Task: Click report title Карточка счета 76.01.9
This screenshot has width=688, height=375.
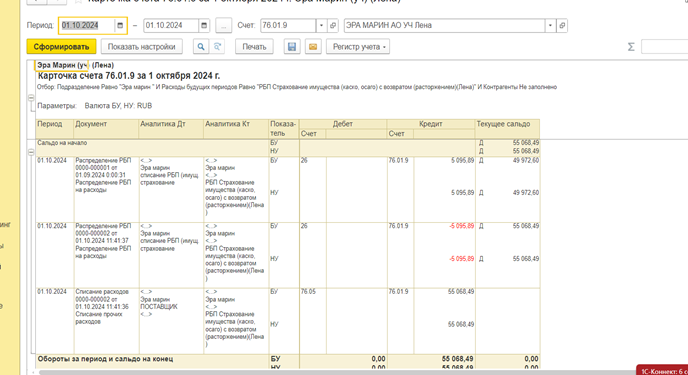Action: point(129,76)
